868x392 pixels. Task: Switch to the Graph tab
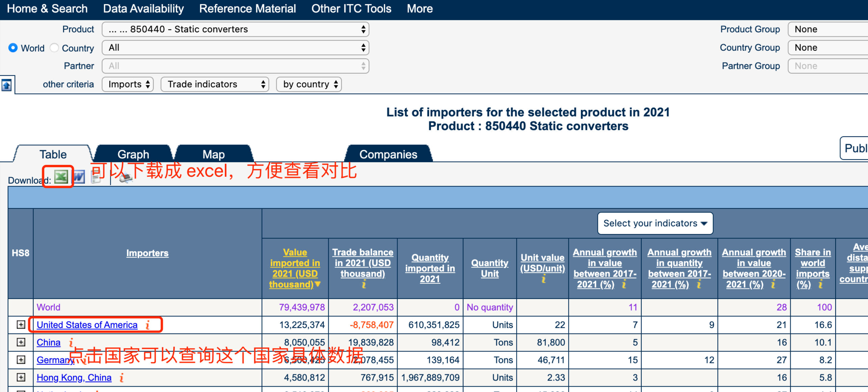[x=133, y=154]
